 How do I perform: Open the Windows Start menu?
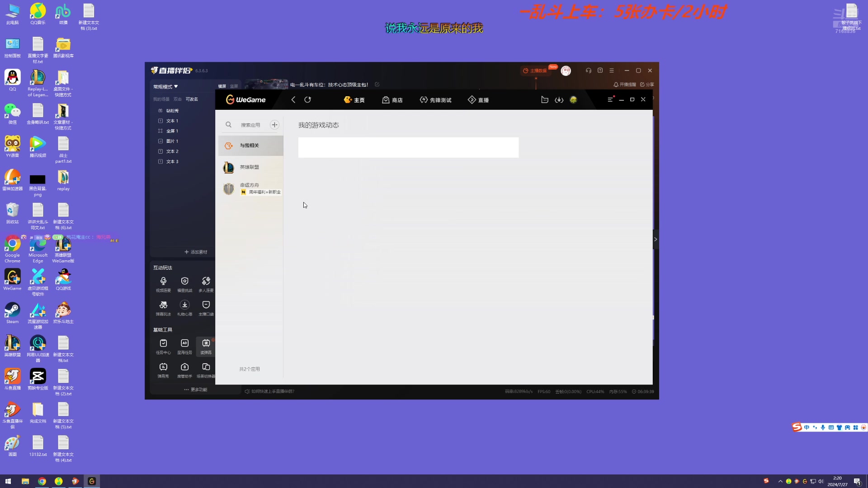(8, 481)
